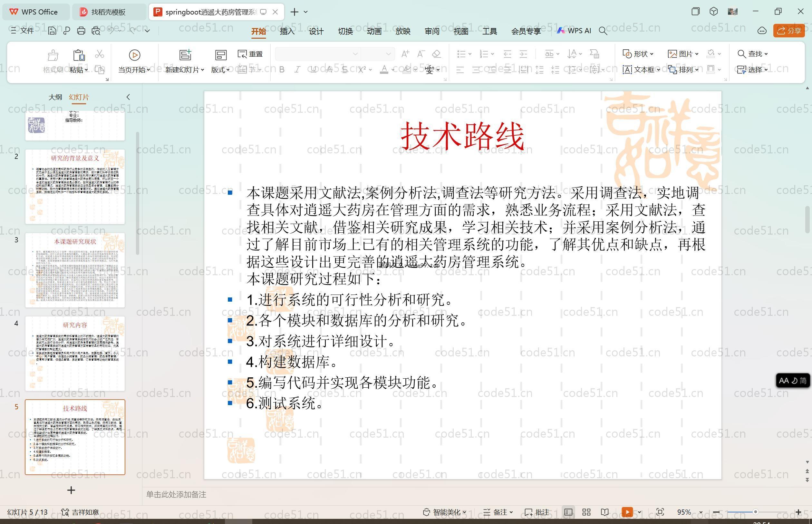Select slide 3 thumbnail 本课题研究现状
Screen dimensions: 812x524
[75, 270]
